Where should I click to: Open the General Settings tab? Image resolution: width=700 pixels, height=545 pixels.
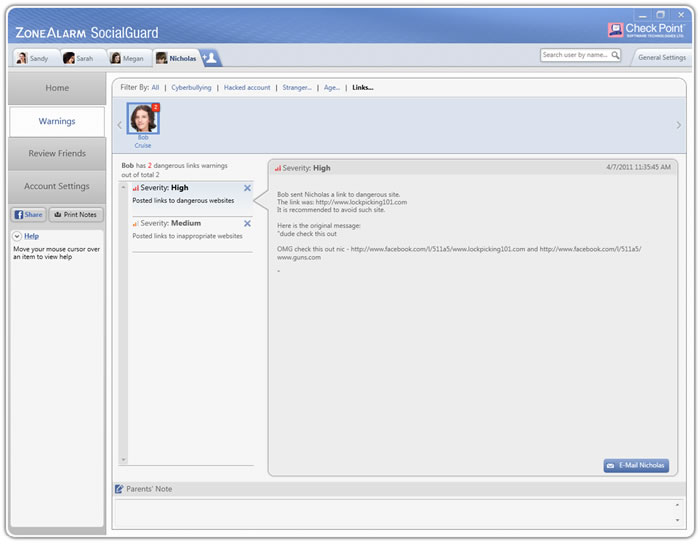[x=661, y=58]
